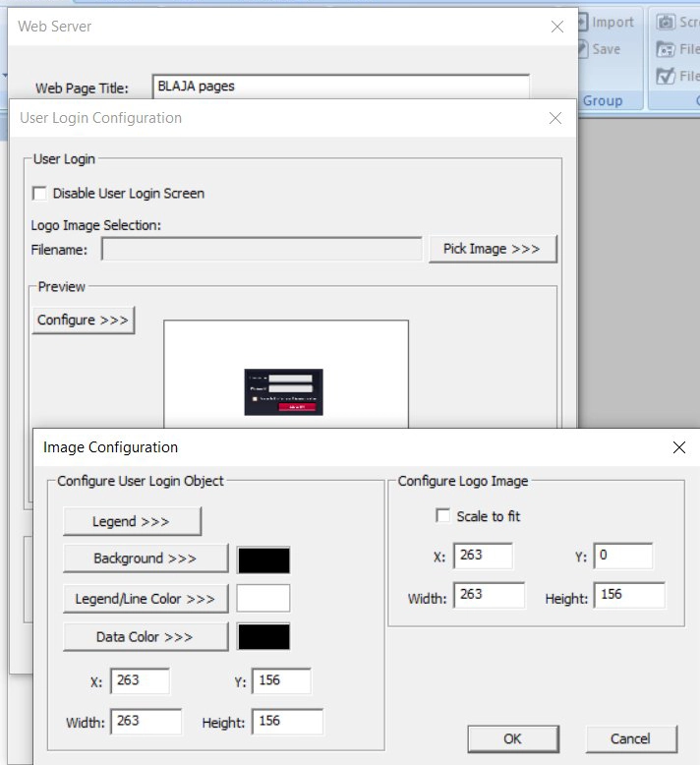Close the User Login Configuration dialog
The height and width of the screenshot is (765, 700).
555,118
